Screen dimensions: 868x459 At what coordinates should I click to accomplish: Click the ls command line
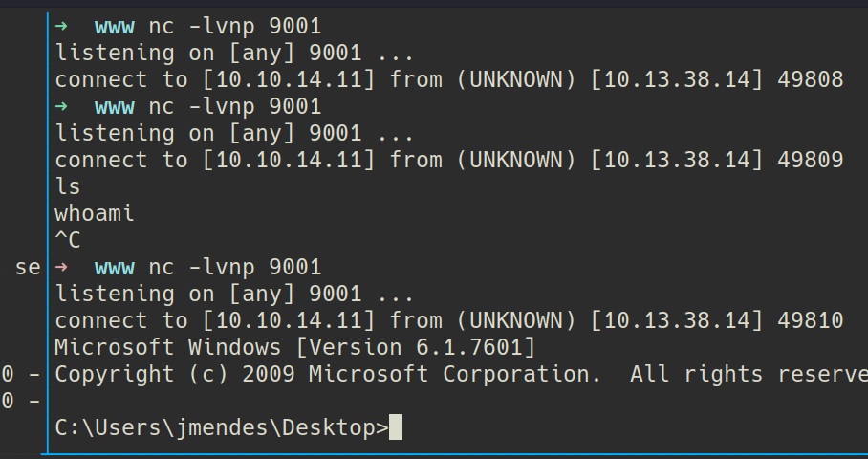[68, 186]
